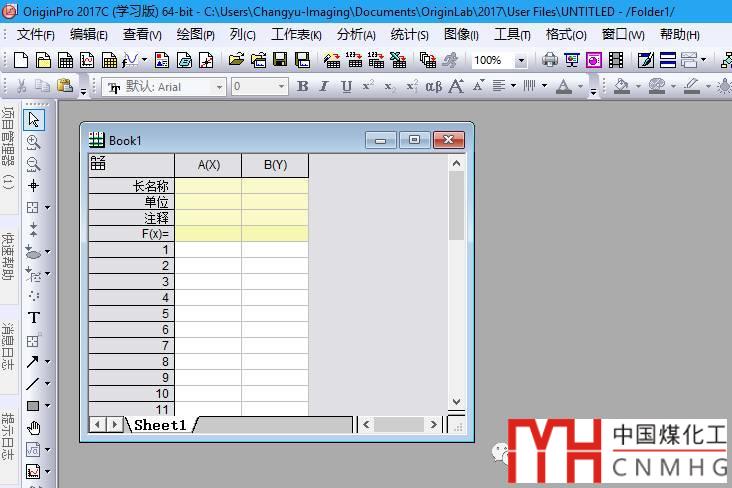Select column A(X) header

click(x=208, y=165)
